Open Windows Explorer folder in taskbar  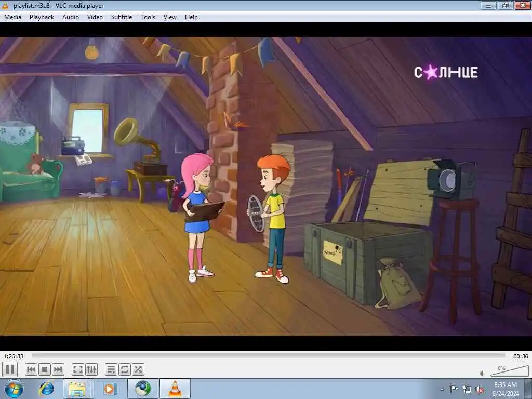(x=77, y=389)
